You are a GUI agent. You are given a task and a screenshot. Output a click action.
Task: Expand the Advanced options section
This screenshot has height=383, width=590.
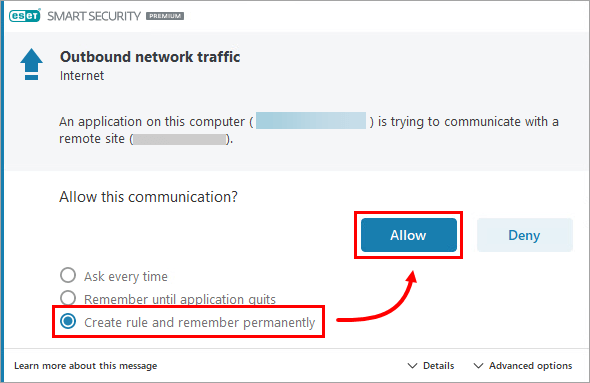[523, 366]
